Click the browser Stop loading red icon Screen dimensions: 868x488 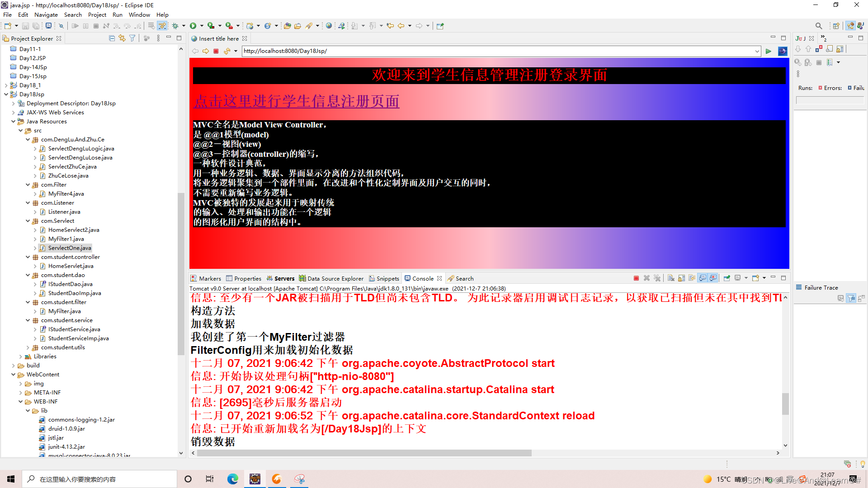(x=216, y=51)
